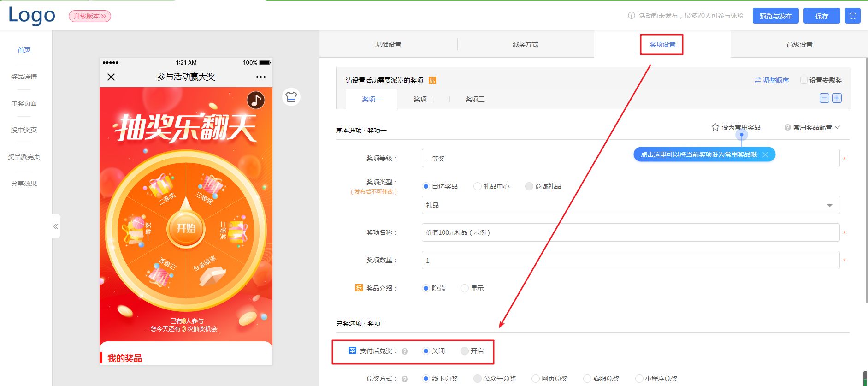Switch to the 基础设置 tab
The image size is (868, 386).
tap(388, 44)
